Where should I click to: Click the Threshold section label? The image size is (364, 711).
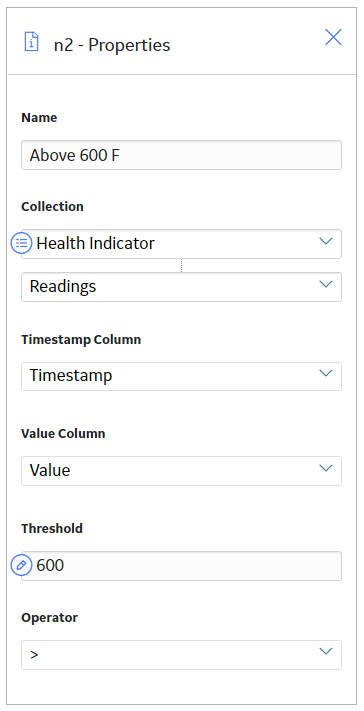pos(52,528)
